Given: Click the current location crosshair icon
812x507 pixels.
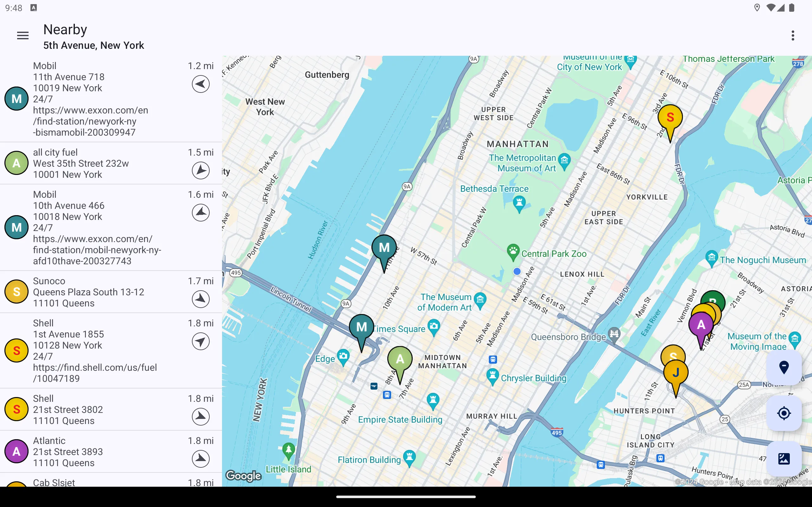Looking at the screenshot, I should click(x=783, y=413).
